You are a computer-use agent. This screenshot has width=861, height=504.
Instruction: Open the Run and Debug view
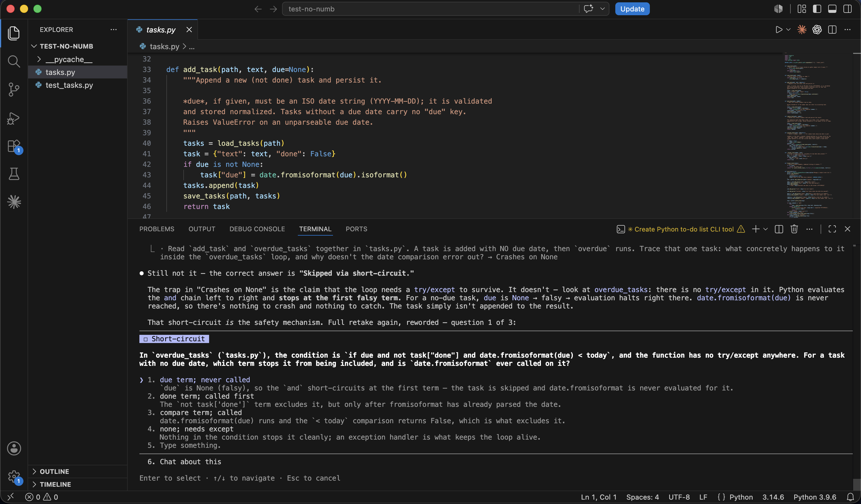pyautogui.click(x=14, y=118)
